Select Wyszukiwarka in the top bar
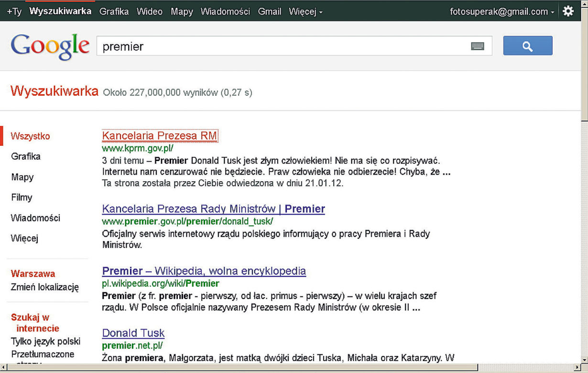This screenshot has height=373, width=588. pyautogui.click(x=60, y=11)
